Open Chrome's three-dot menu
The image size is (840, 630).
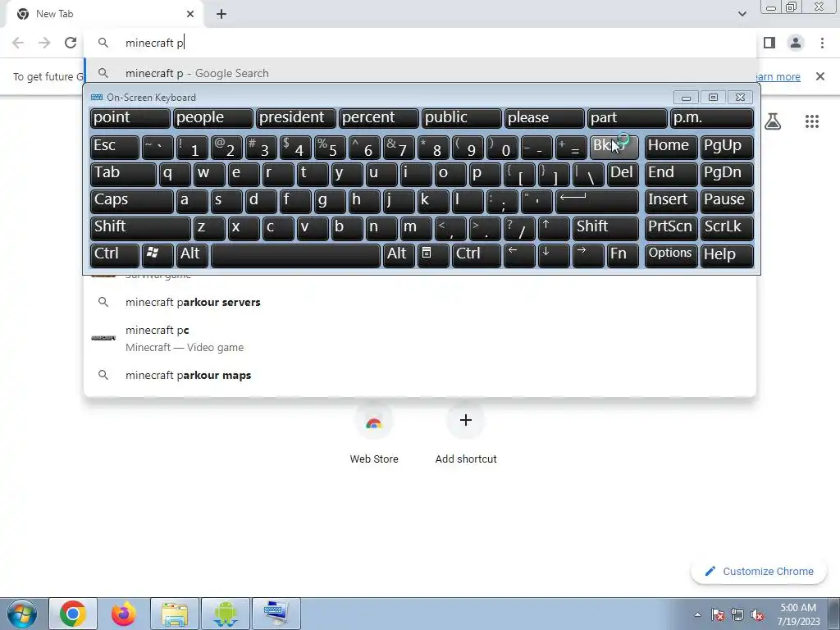822,43
